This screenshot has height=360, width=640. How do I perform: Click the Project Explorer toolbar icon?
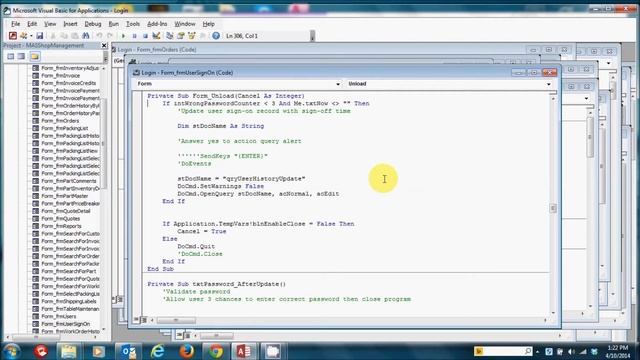(x=170, y=36)
